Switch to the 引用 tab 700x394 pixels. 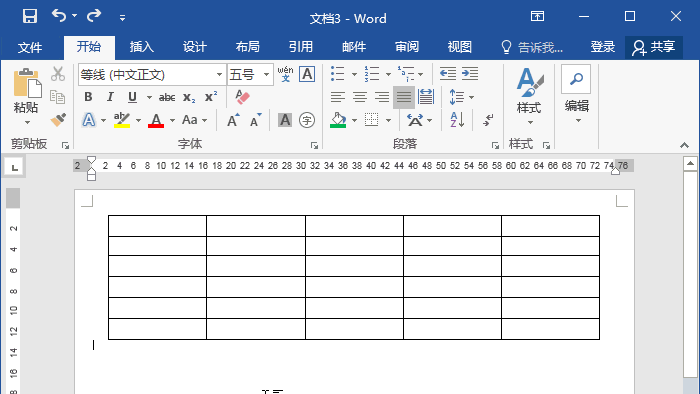[301, 47]
